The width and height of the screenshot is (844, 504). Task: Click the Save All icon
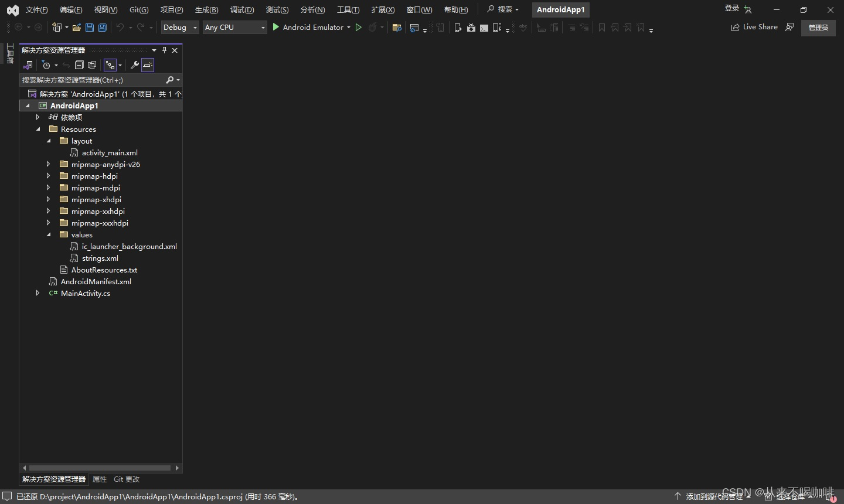103,28
